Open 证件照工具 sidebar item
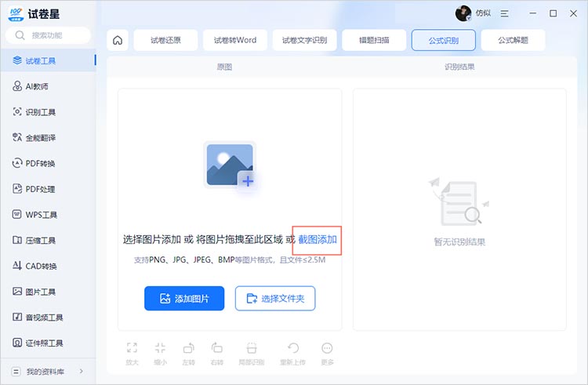 pyautogui.click(x=48, y=343)
